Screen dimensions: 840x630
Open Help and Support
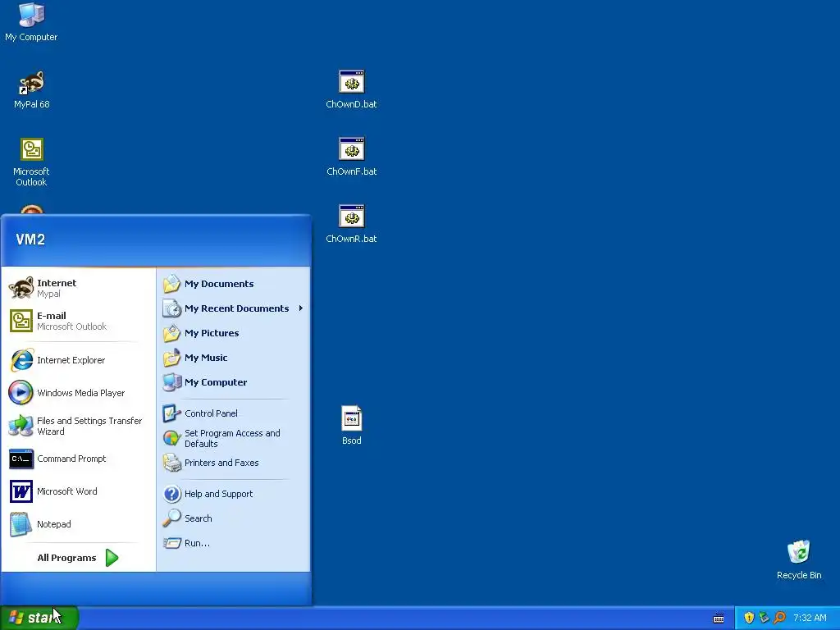click(x=233, y=494)
